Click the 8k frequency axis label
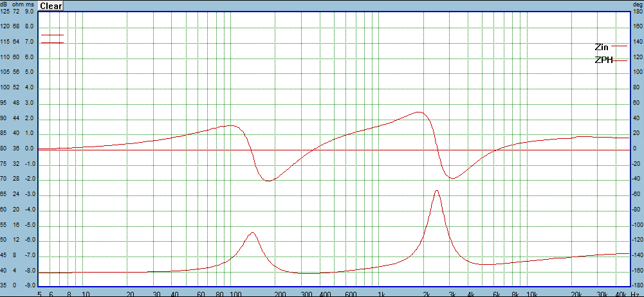 tap(516, 294)
